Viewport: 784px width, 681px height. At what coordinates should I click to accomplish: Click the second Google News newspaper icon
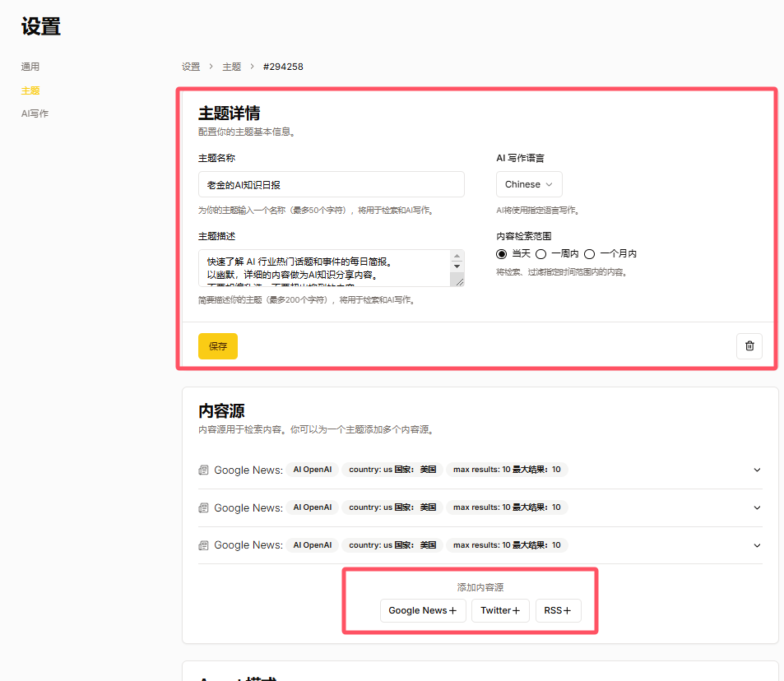203,507
